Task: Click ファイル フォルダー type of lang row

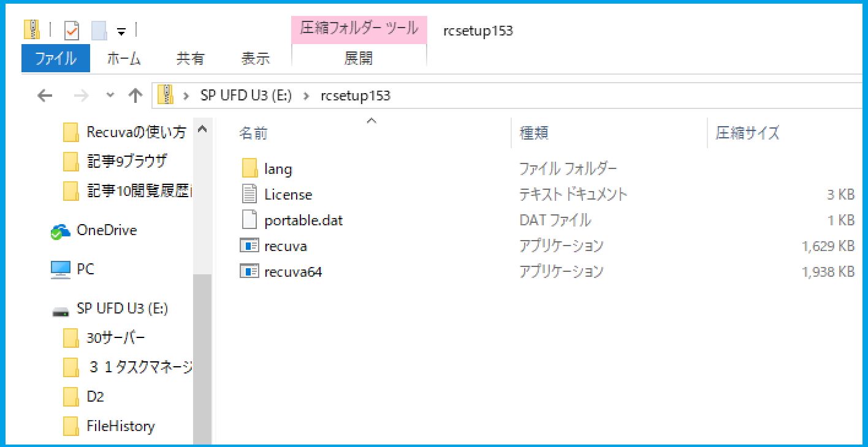Action: 568,169
